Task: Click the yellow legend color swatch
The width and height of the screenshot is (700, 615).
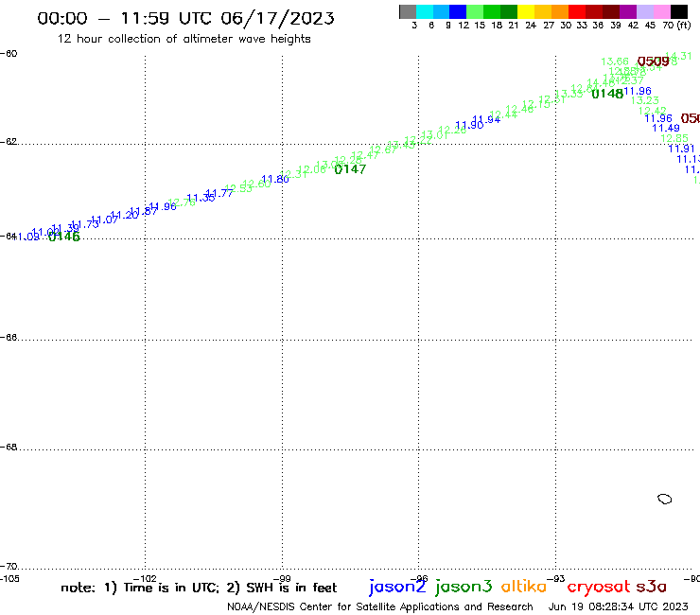Action: click(526, 11)
